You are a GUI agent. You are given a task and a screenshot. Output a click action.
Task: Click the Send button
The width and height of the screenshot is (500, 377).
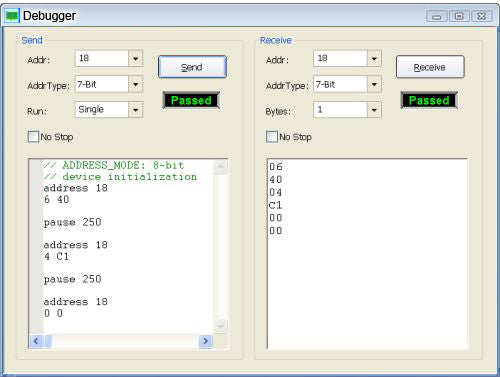(x=192, y=67)
